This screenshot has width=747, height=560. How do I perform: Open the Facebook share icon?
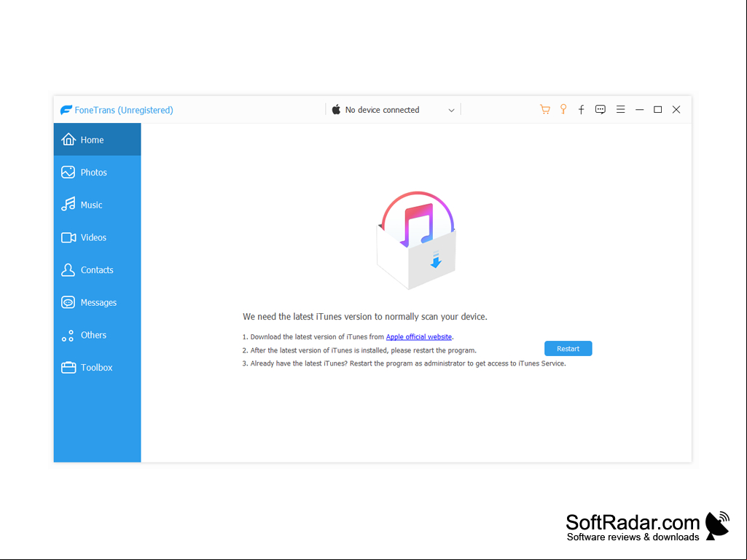click(x=582, y=109)
